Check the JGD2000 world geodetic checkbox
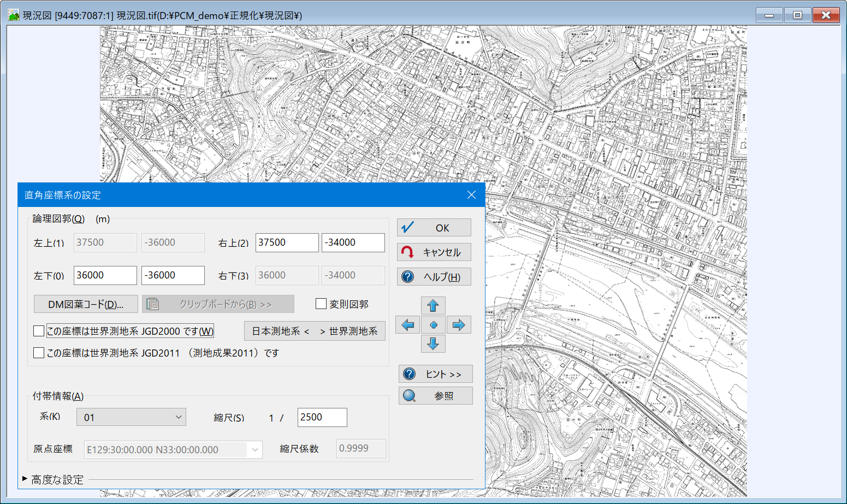Screen dimensions: 847x504 pos(39,331)
